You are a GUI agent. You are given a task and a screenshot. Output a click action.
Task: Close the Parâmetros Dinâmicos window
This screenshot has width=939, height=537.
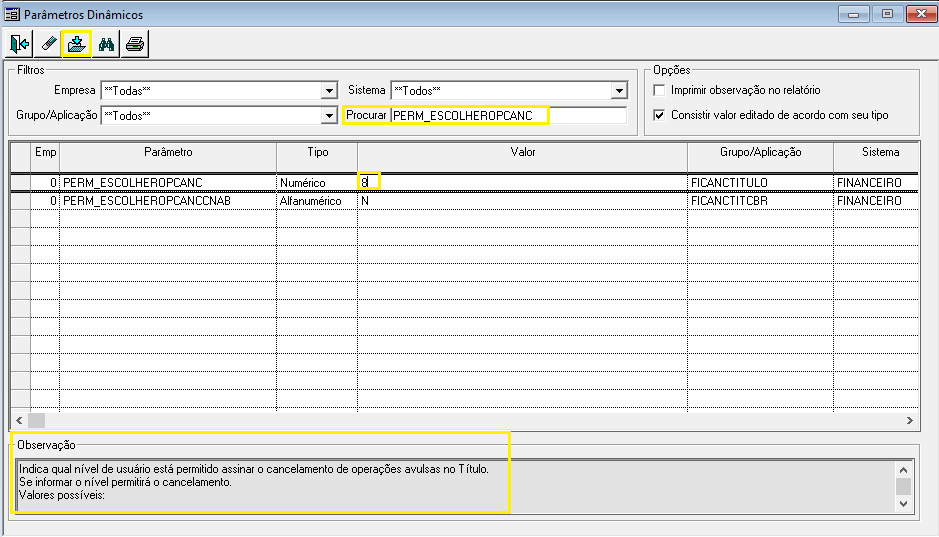point(922,14)
